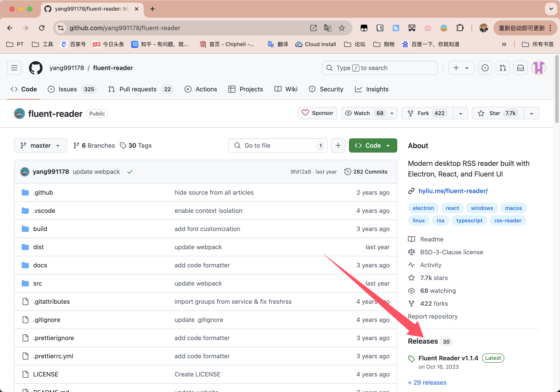The height and width of the screenshot is (392, 560).
Task: Open the notifications inbox icon
Action: 521,68
